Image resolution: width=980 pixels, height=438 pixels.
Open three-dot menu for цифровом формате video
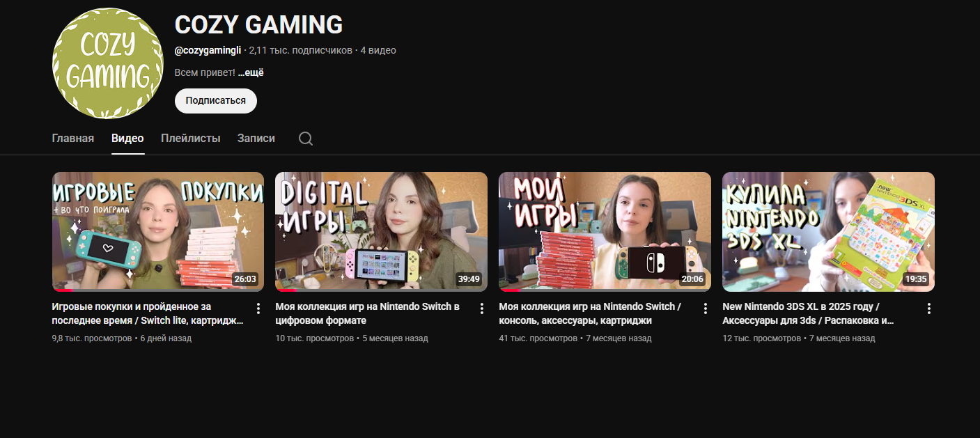coord(482,308)
